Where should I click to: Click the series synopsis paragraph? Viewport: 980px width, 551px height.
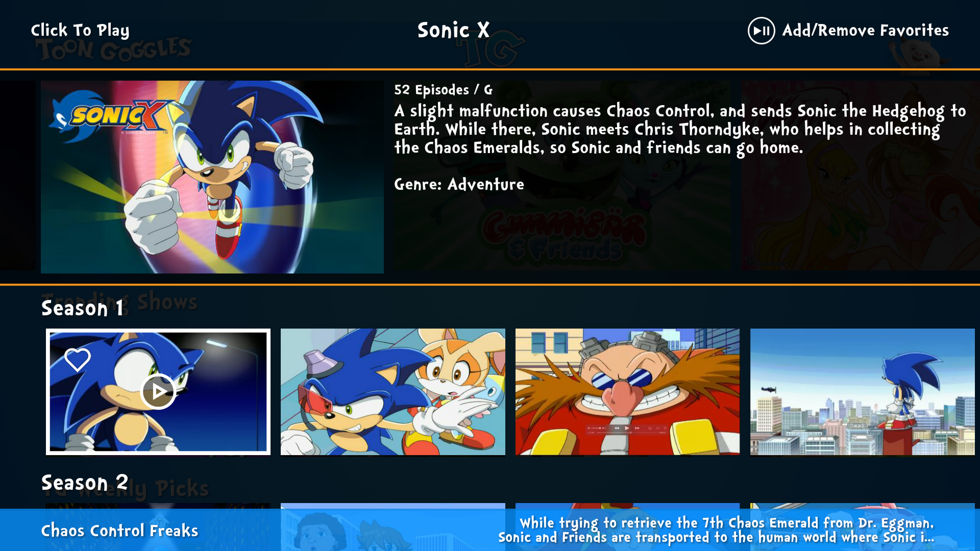point(680,129)
